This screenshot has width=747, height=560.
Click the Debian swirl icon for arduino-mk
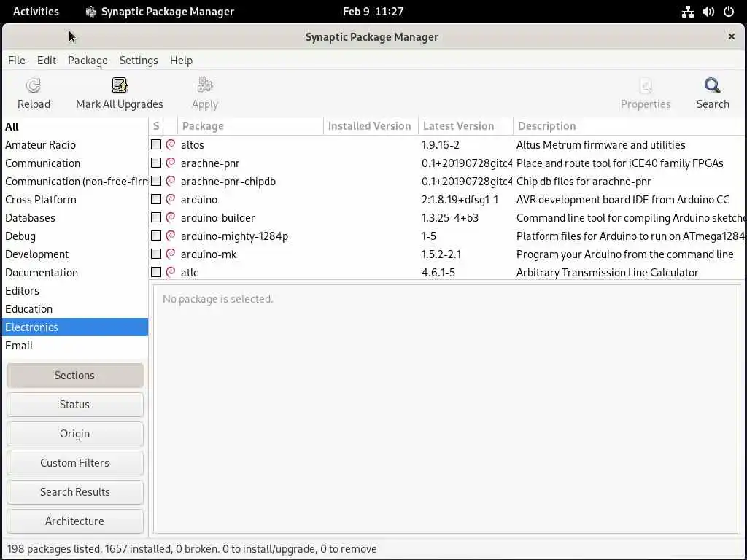click(171, 254)
